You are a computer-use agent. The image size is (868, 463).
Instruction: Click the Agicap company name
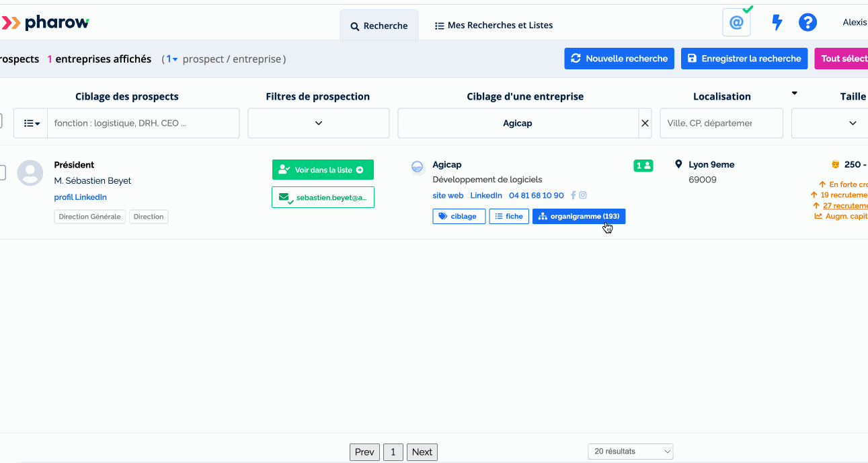coord(447,165)
